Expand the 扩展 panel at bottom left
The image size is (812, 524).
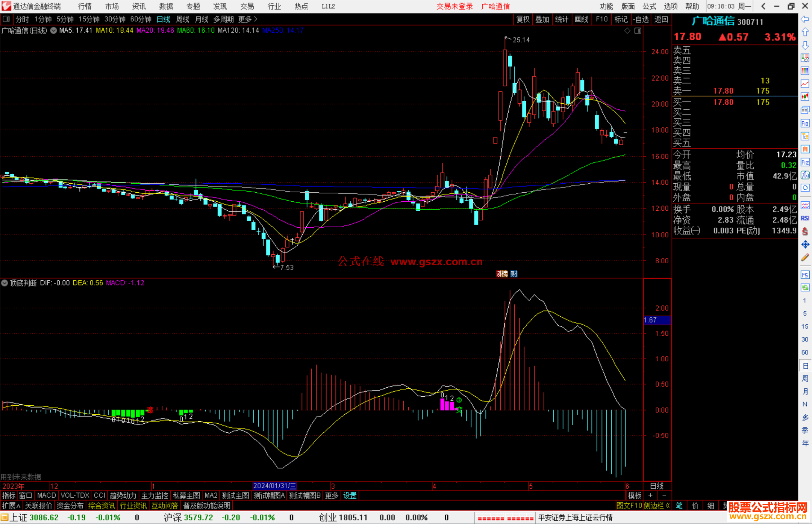coord(11,506)
